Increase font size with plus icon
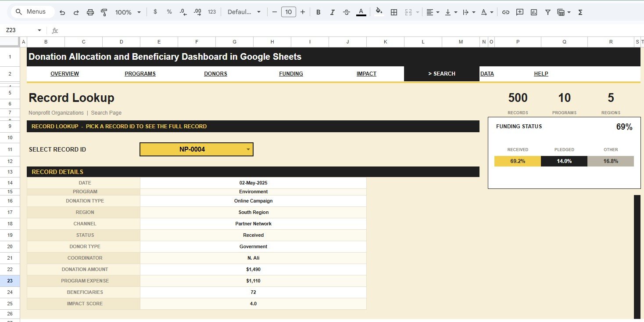Viewport: 644px width, 322px height. coord(302,12)
